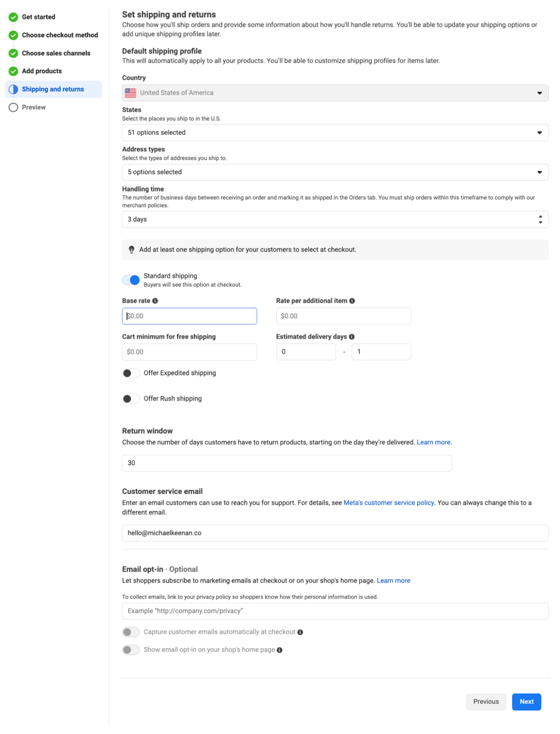Screen dimensions: 560x734
Task: Click the US flag icon in Country field
Action: click(x=131, y=93)
